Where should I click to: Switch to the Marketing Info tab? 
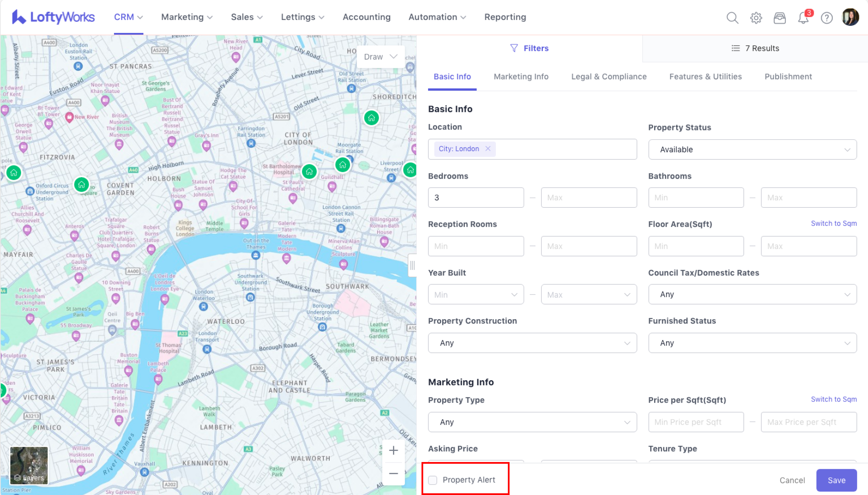tap(521, 76)
